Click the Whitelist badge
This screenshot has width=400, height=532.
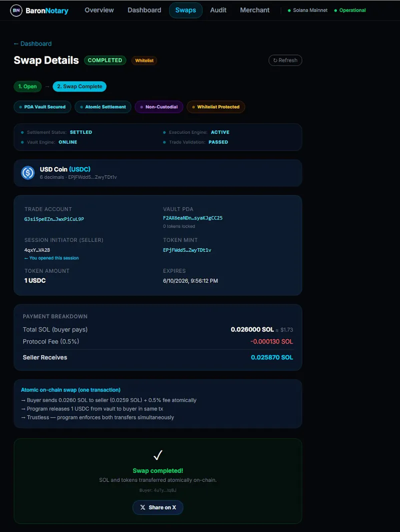click(x=144, y=60)
